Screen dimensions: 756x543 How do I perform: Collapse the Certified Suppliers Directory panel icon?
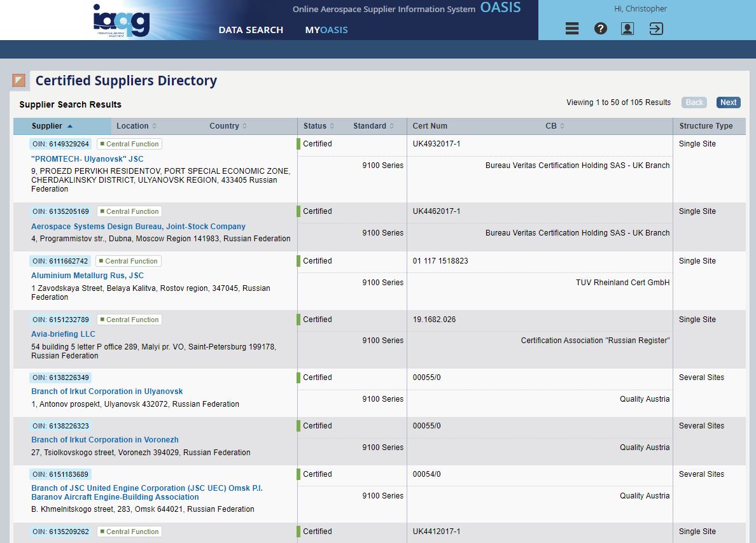point(19,81)
